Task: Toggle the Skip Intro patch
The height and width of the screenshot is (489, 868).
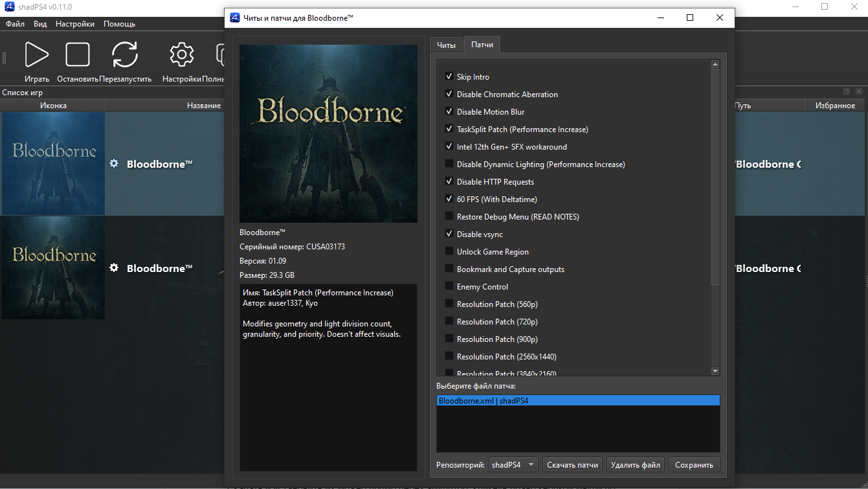Action: 449,76
